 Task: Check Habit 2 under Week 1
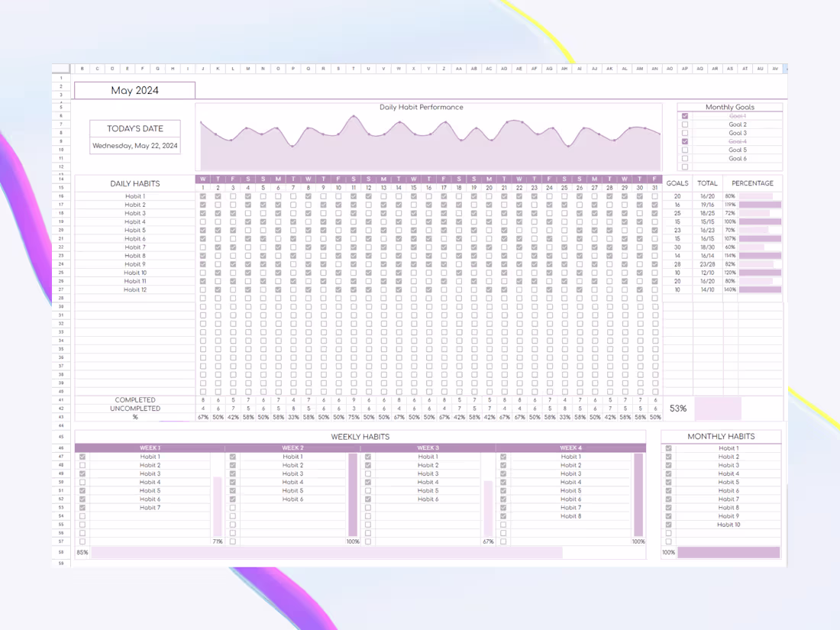(82, 464)
